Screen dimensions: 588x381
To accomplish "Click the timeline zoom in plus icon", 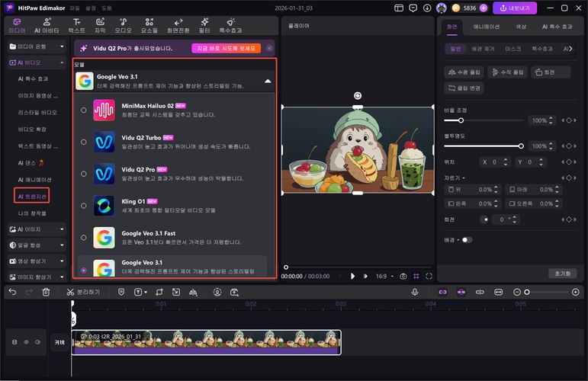I will click(x=576, y=292).
